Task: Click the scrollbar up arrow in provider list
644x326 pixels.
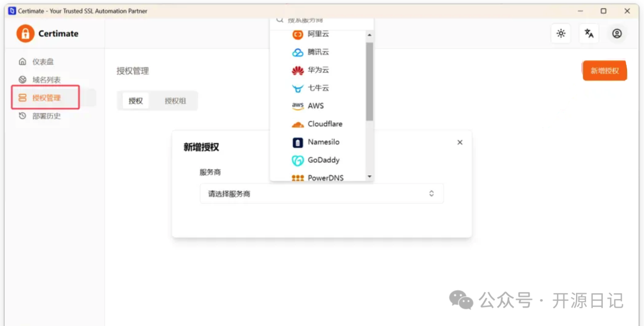Action: [369, 35]
